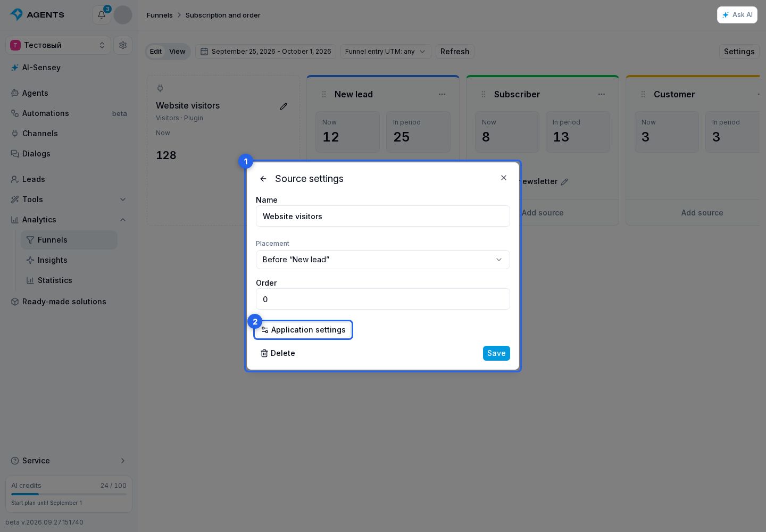Save the source settings

tap(496, 353)
